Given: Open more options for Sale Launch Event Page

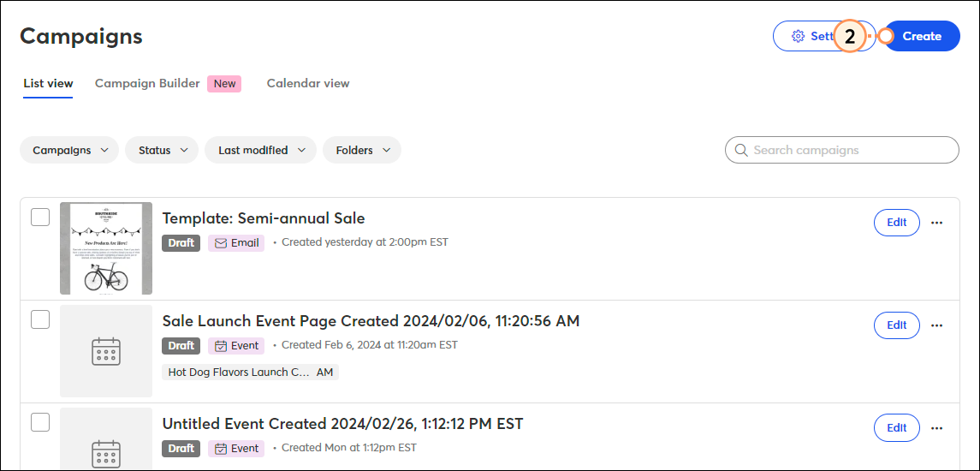Looking at the screenshot, I should click(936, 325).
